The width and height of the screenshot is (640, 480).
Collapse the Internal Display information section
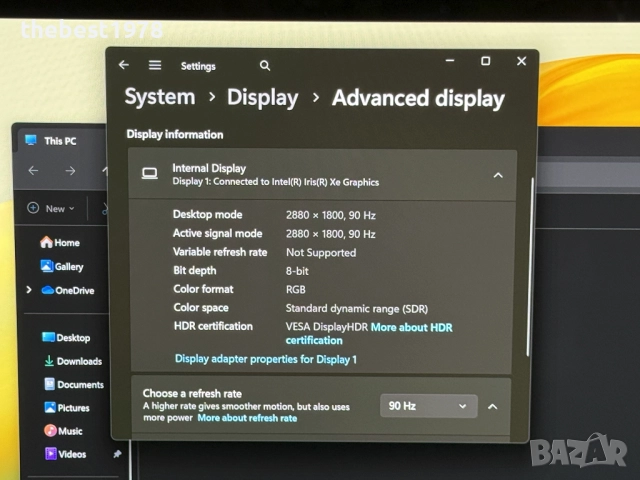click(x=498, y=175)
